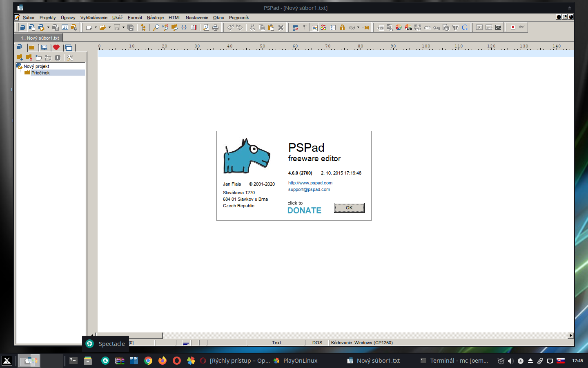Click OK in the PSPad about dialog
The image size is (588, 368).
click(349, 208)
